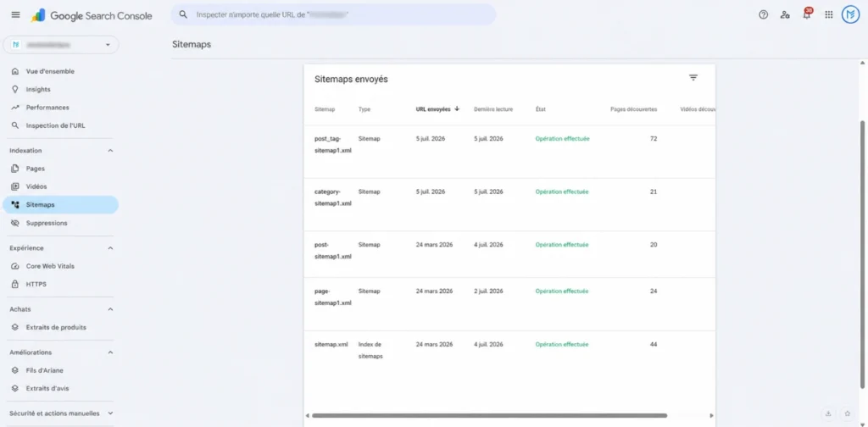Collapse the Achats section
Image resolution: width=868 pixels, height=427 pixels.
tap(110, 309)
